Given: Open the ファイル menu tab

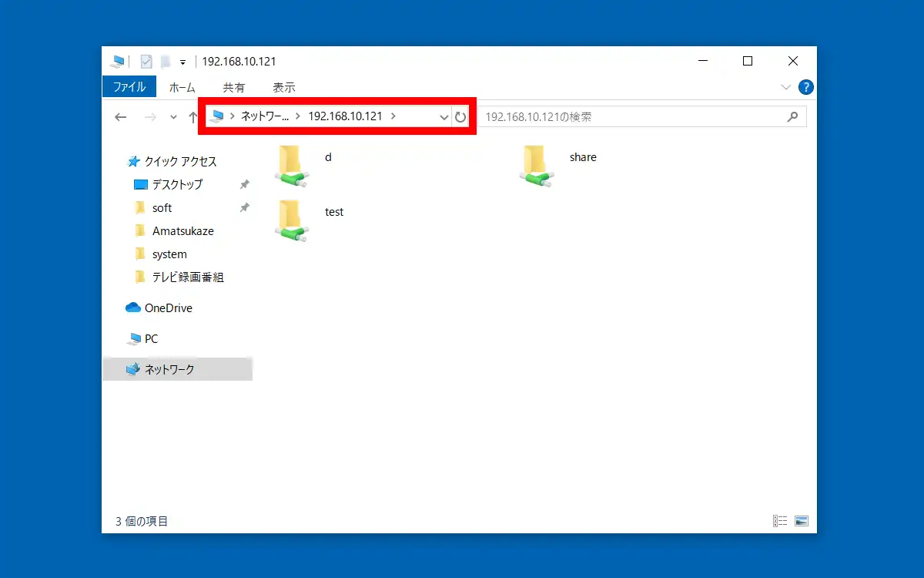Looking at the screenshot, I should tap(129, 87).
